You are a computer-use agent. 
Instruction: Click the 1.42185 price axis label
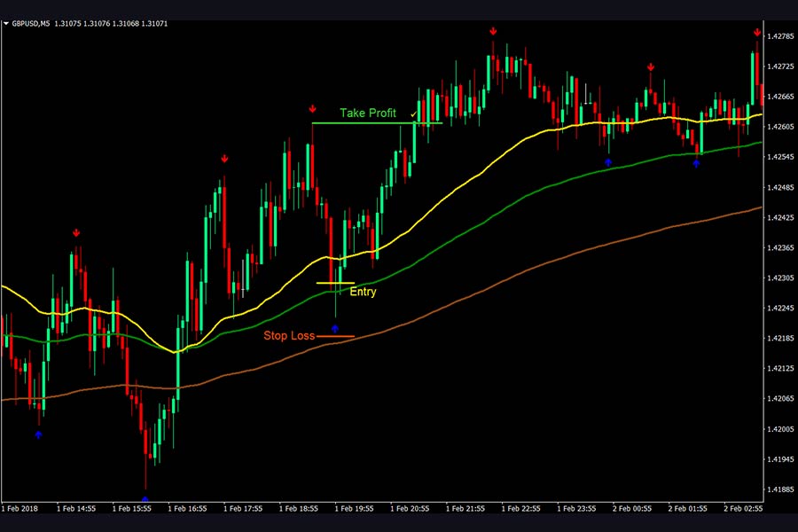780,338
